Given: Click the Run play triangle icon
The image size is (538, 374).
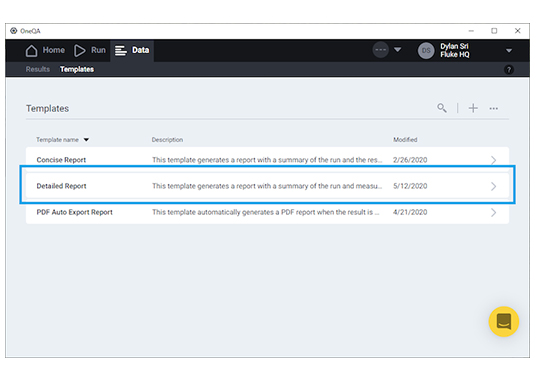Looking at the screenshot, I should coord(80,50).
